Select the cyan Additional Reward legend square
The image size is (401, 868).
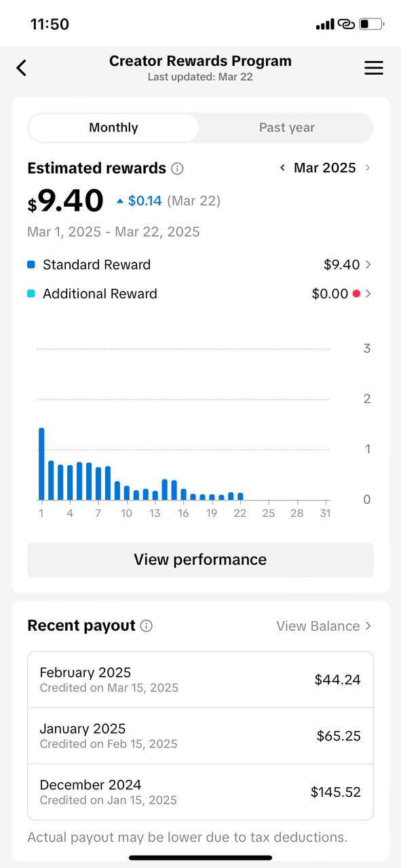(31, 294)
